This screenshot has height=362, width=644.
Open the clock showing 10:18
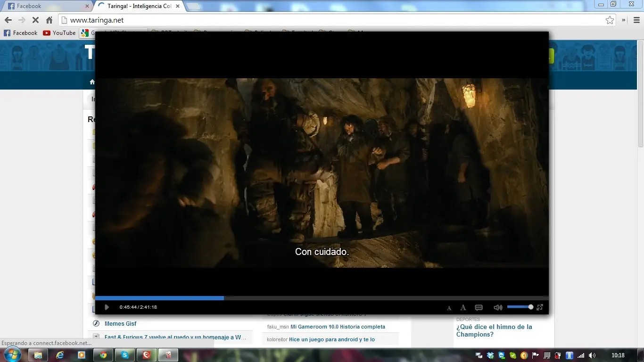pos(618,355)
